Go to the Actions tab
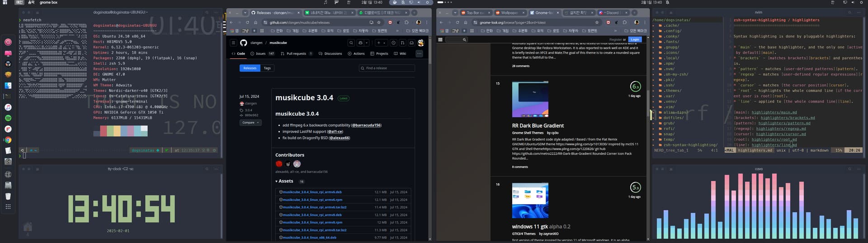This screenshot has height=243, width=868. coord(356,53)
